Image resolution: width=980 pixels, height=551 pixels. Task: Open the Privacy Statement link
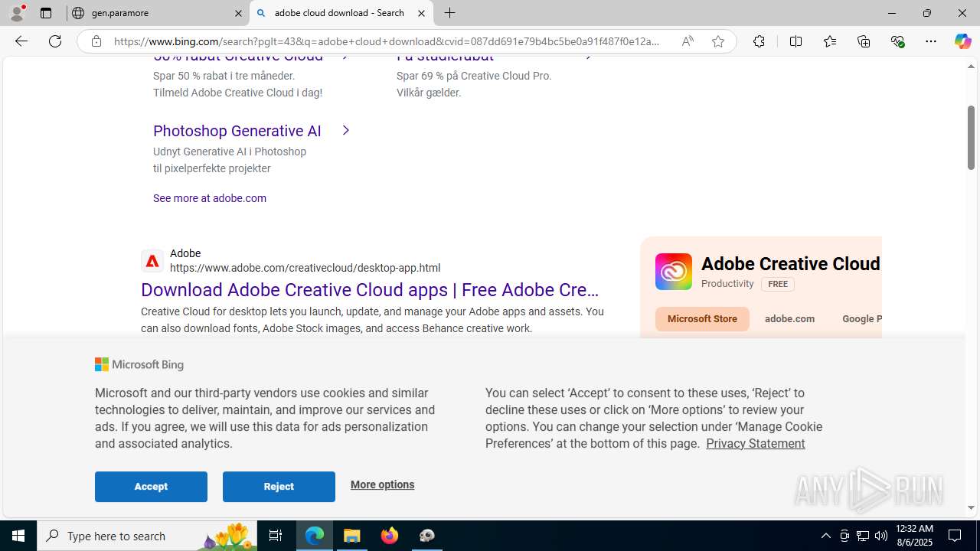pos(755,444)
